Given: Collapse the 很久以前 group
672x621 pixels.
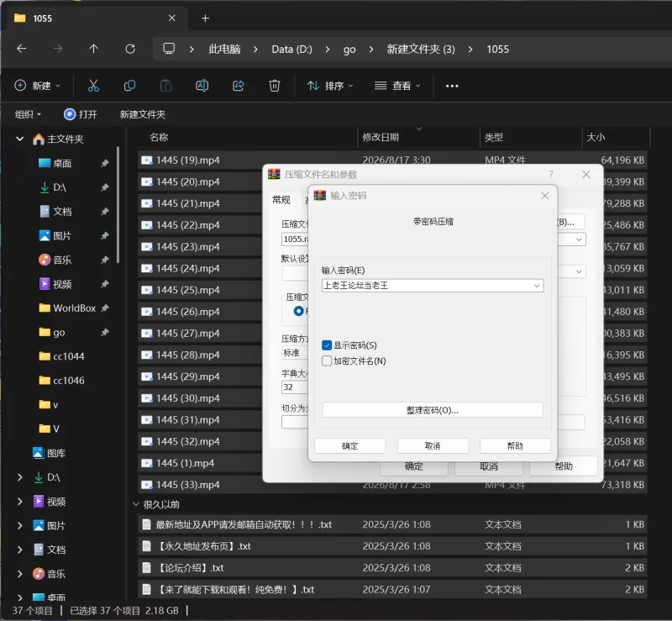Looking at the screenshot, I should [x=136, y=504].
